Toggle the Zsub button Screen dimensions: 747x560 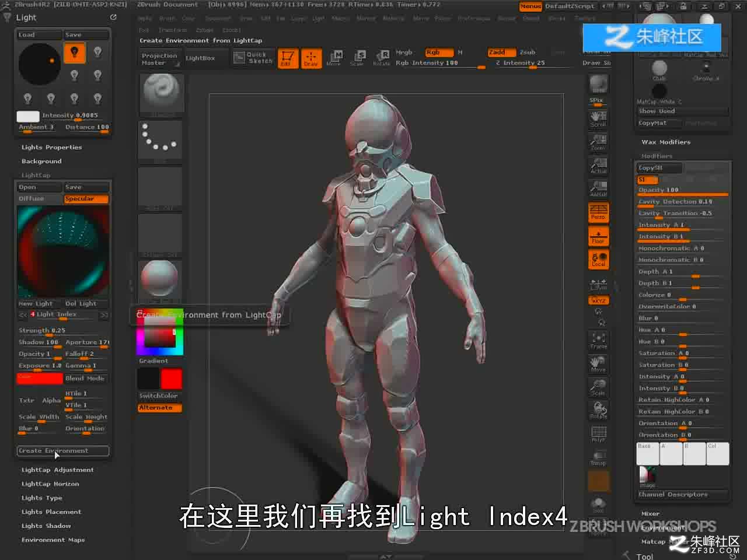coord(528,52)
